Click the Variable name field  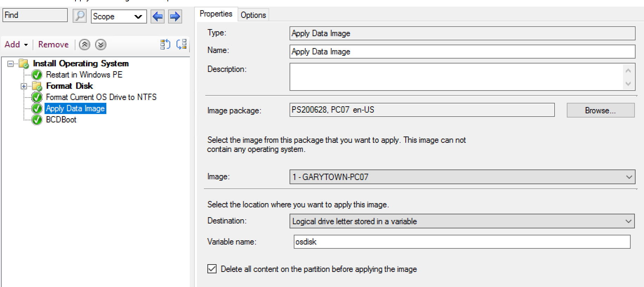(x=462, y=242)
